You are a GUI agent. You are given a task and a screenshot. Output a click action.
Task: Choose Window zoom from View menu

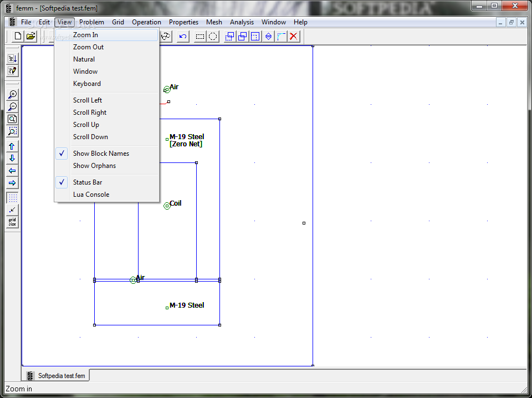pyautogui.click(x=106, y=72)
